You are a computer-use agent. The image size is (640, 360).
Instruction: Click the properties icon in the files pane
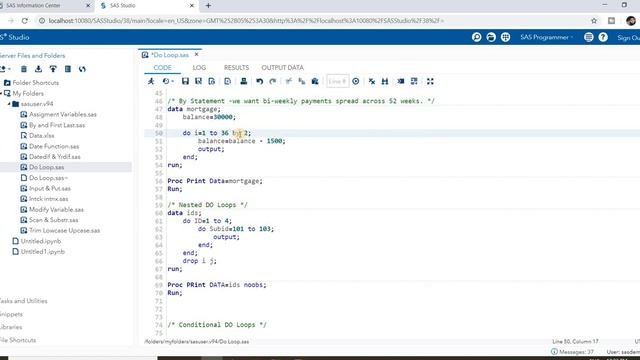(68, 69)
